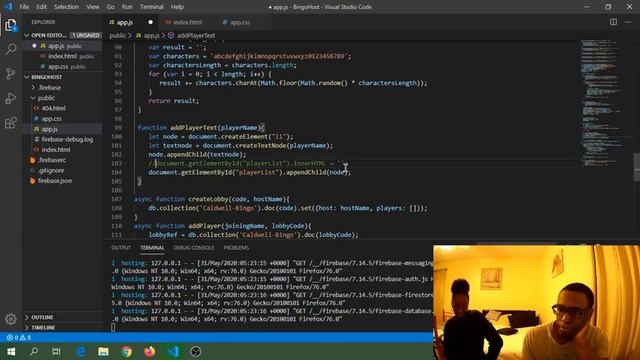
Task: Open the Extensions view
Action: 11,122
